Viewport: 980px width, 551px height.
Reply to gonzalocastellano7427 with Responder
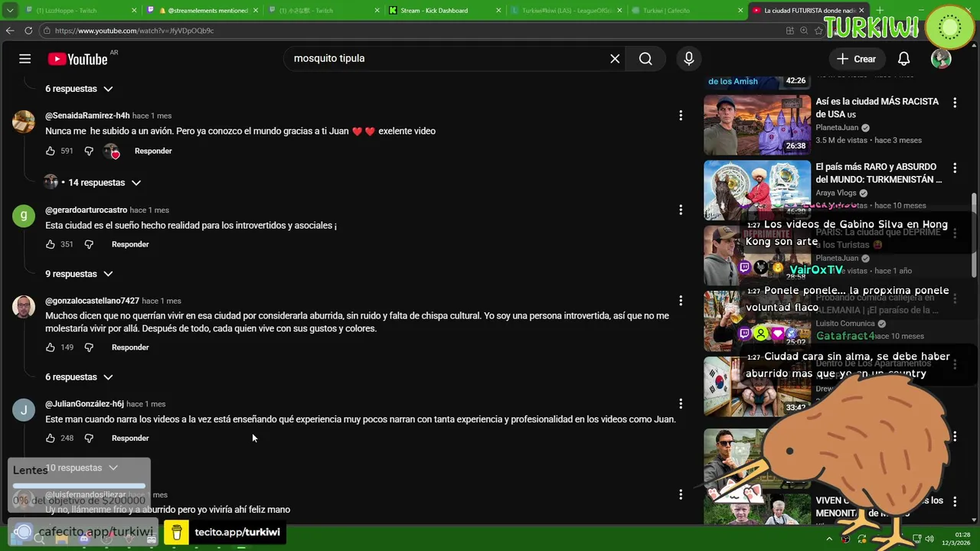(x=130, y=347)
